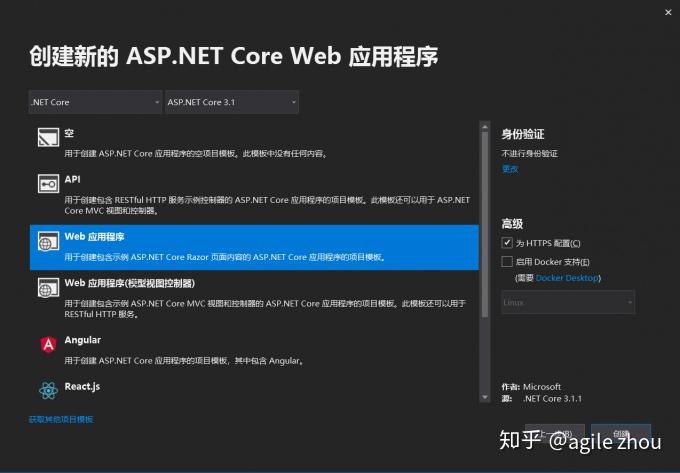Open the Docker Desktop link
This screenshot has width=680, height=473.
pyautogui.click(x=567, y=278)
